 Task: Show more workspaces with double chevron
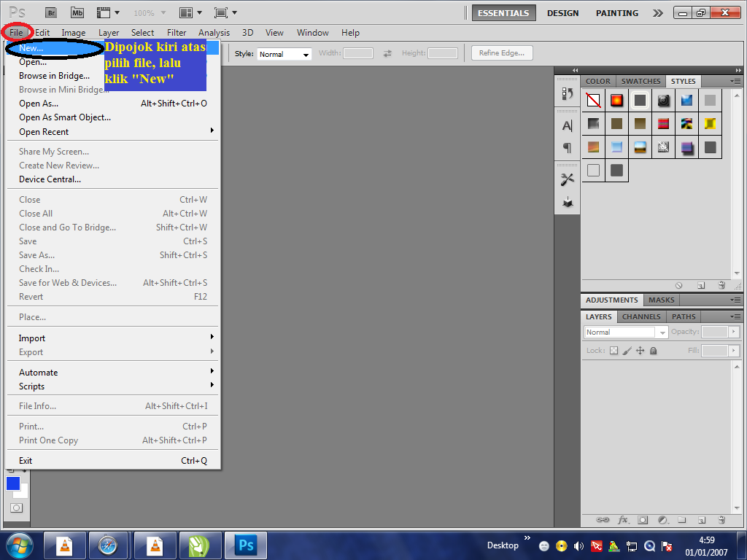pos(657,13)
